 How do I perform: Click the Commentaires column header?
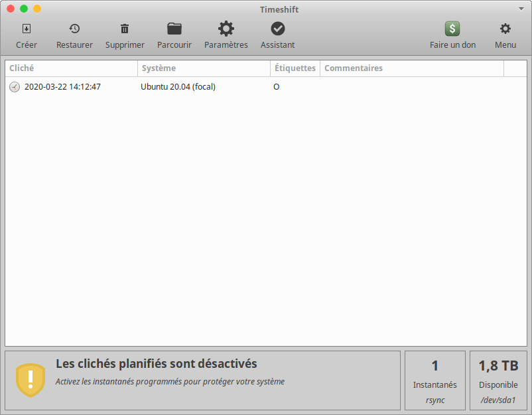tap(411, 68)
